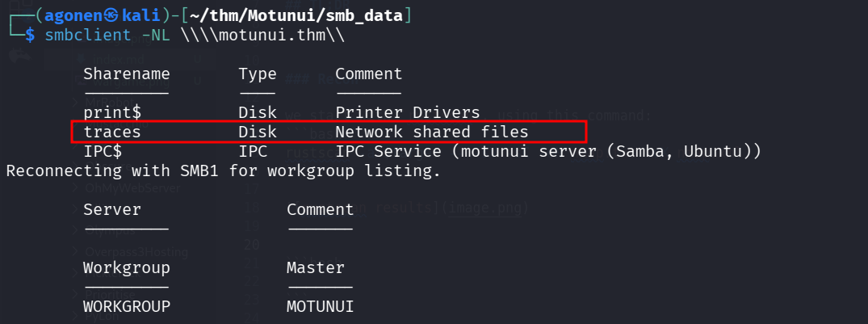Viewport: 868px width, 324px height.
Task: Click the Type column header
Action: pyautogui.click(x=258, y=74)
